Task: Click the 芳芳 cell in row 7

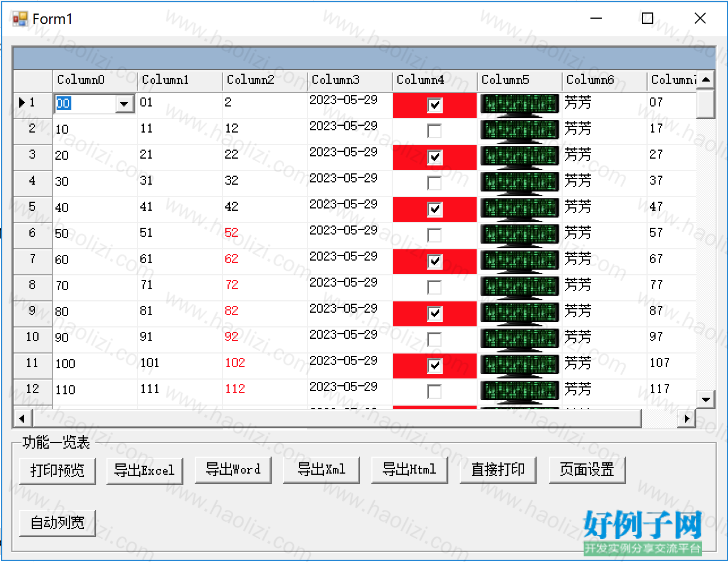Action: pos(605,261)
